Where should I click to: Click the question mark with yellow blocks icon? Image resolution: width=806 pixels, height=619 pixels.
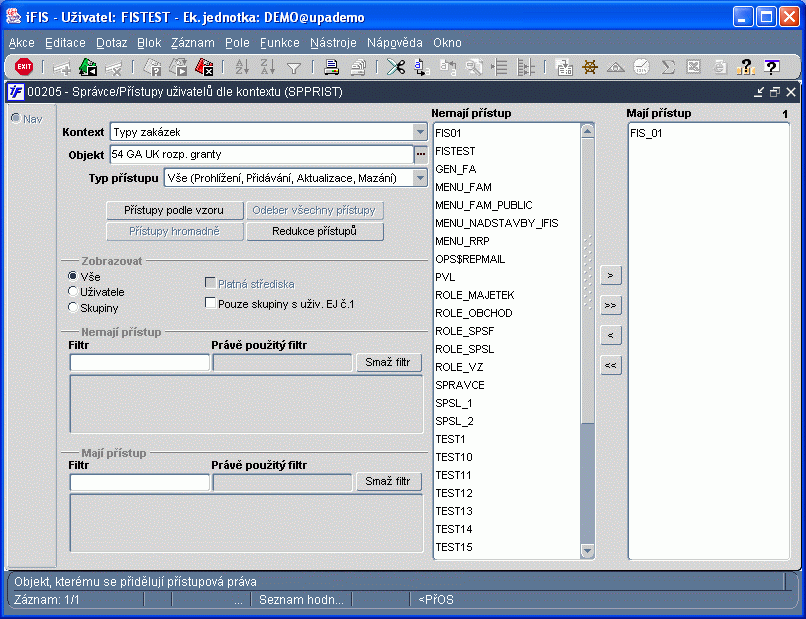pyautogui.click(x=745, y=67)
